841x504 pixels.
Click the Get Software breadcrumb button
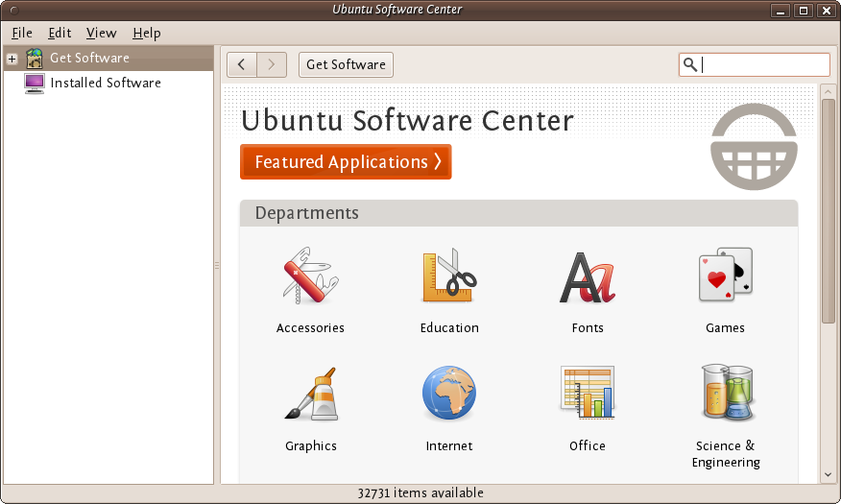tap(346, 64)
